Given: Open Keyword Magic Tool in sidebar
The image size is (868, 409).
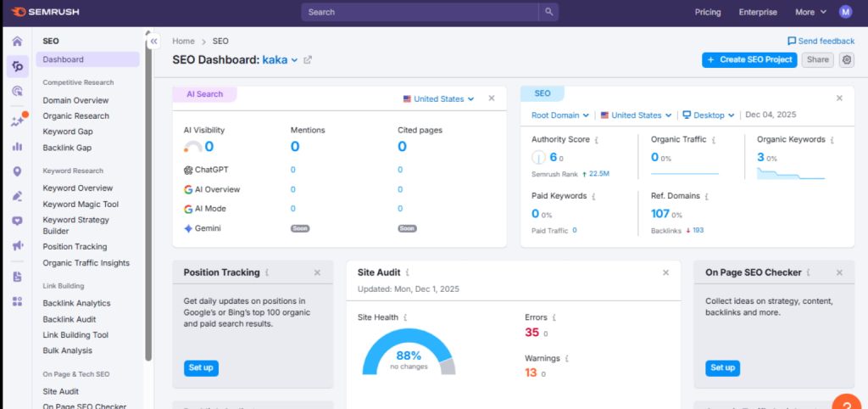Looking at the screenshot, I should click(81, 204).
